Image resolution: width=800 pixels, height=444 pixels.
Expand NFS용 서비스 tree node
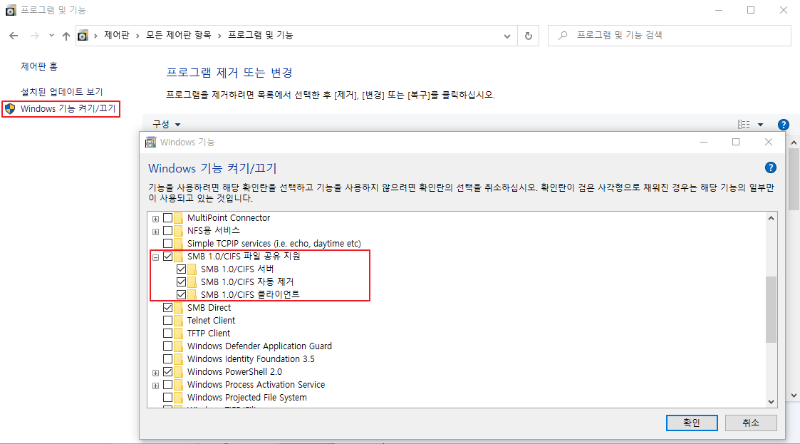(156, 232)
